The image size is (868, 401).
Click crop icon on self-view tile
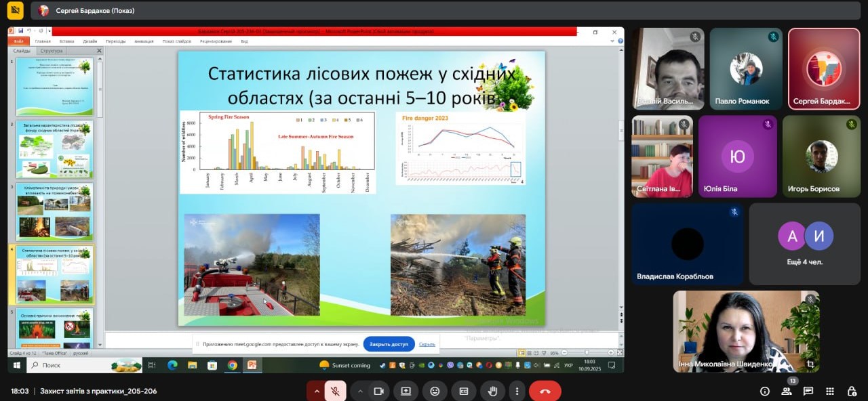810,364
